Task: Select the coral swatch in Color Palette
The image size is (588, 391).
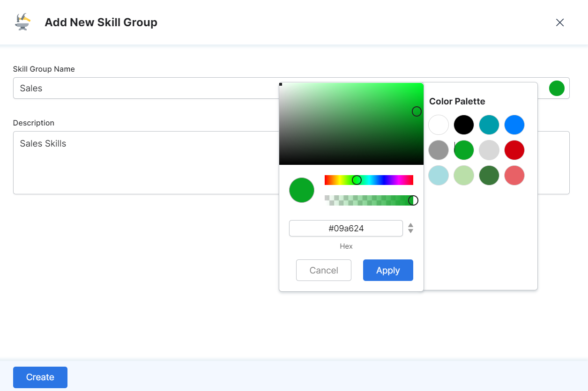Action: [514, 175]
